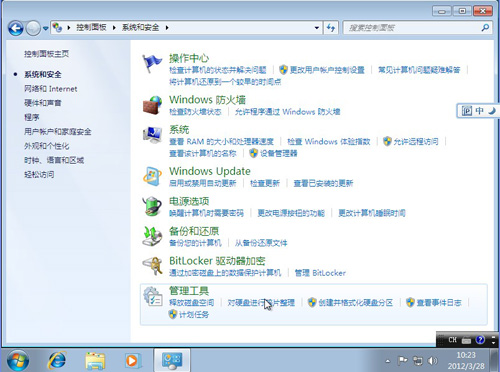
Task: Open 释放磁盘空间 link
Action: (x=191, y=302)
